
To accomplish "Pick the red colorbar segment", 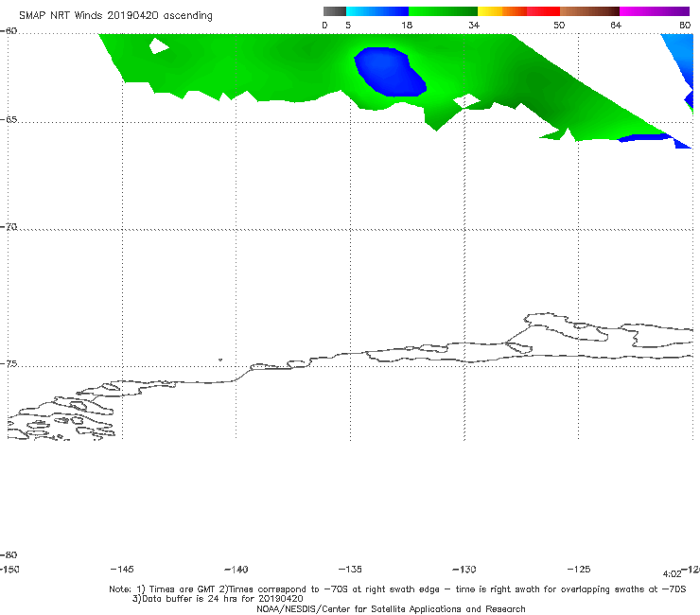I will pyautogui.click(x=543, y=11).
